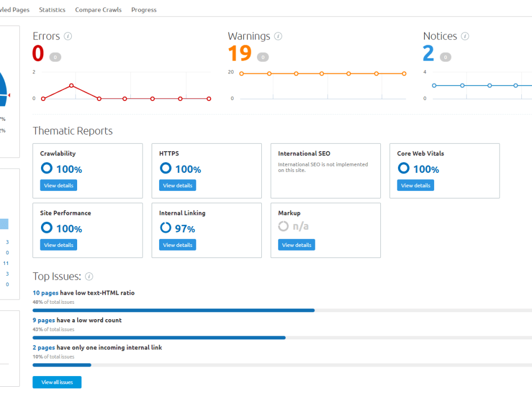The image size is (532, 399).
Task: Open the 10 pages low text-HTML link
Action: coord(45,293)
